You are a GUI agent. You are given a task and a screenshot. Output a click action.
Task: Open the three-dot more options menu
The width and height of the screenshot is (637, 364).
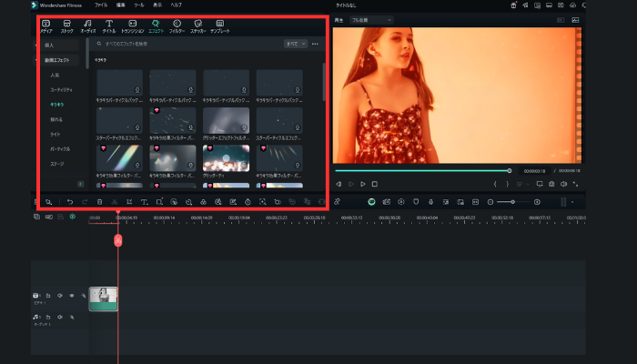pos(315,44)
